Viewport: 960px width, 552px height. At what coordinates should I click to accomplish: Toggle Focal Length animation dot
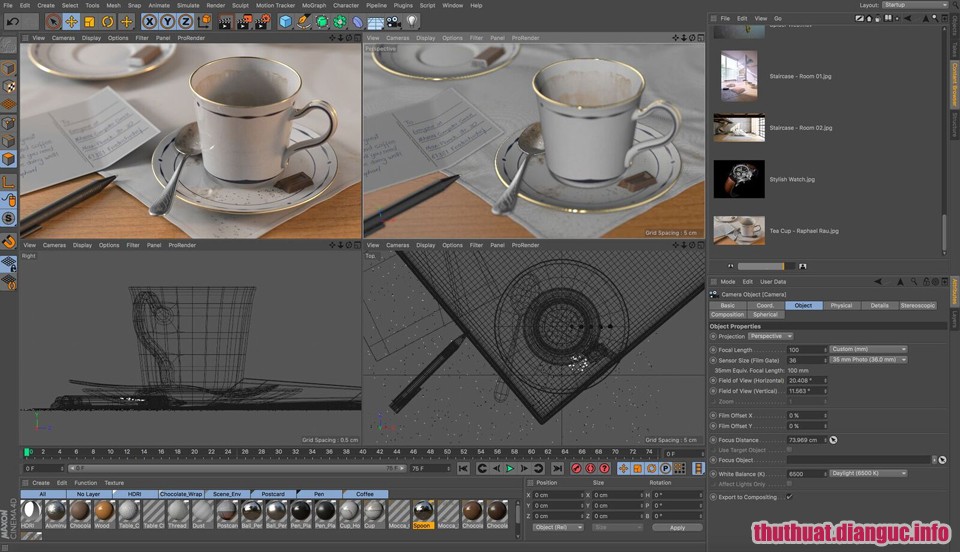tap(713, 350)
